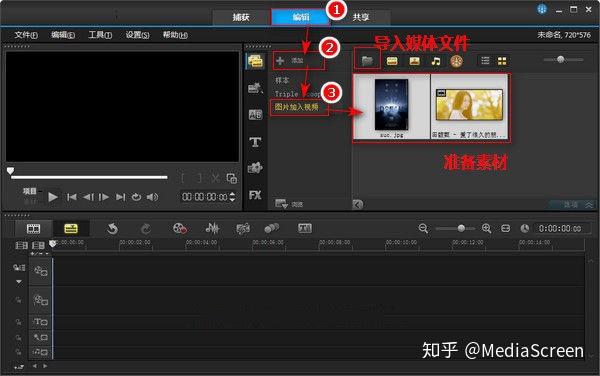Open the Graphics library sidebar icon
Viewport: 600px width, 376px height.
(x=255, y=168)
